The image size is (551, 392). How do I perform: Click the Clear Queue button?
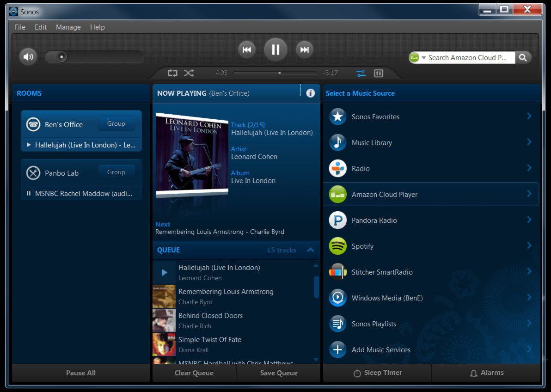pyautogui.click(x=194, y=373)
